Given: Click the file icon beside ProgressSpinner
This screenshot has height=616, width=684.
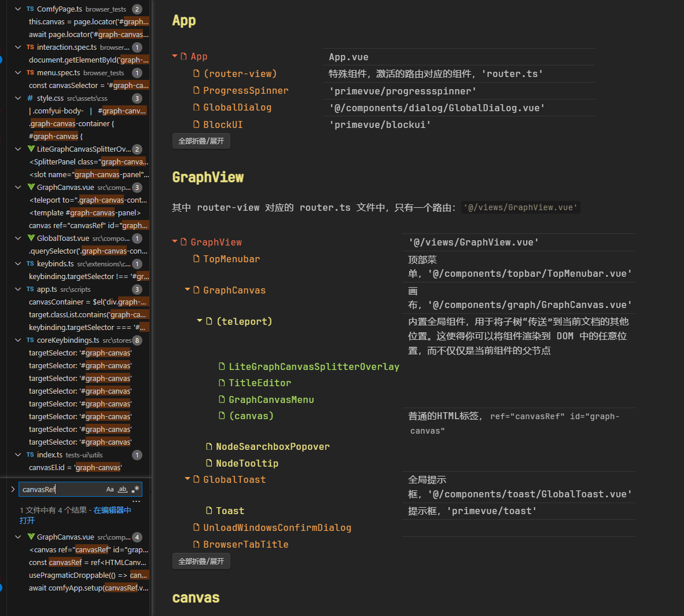Looking at the screenshot, I should [x=196, y=90].
